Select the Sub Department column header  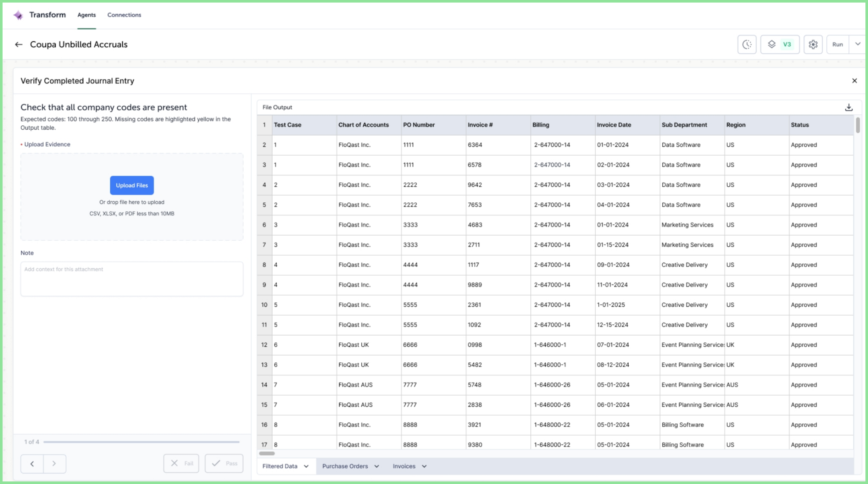[692, 125]
